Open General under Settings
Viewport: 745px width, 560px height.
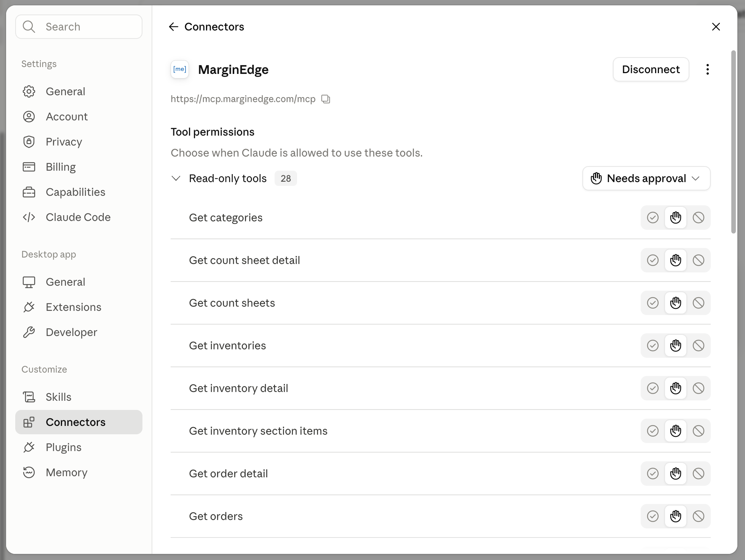click(79, 91)
